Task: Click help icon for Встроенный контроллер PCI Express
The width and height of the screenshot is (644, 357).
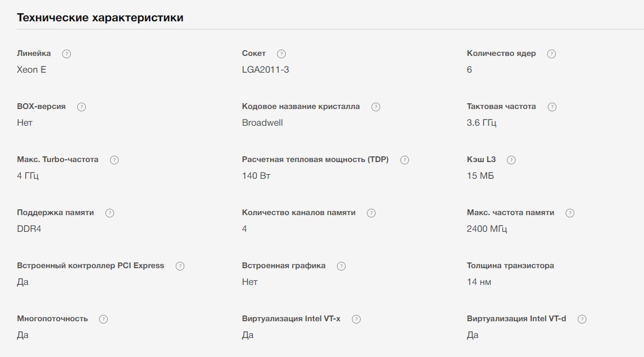Action: coord(180,266)
